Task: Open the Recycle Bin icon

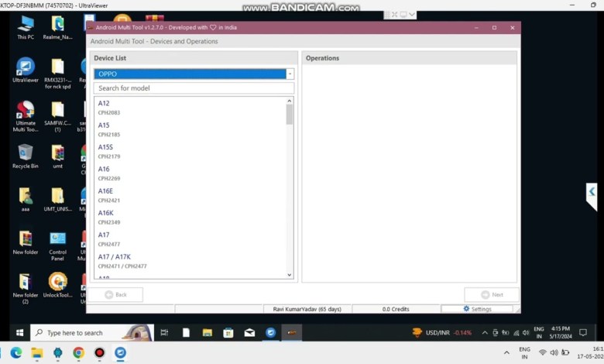Action: tap(25, 155)
